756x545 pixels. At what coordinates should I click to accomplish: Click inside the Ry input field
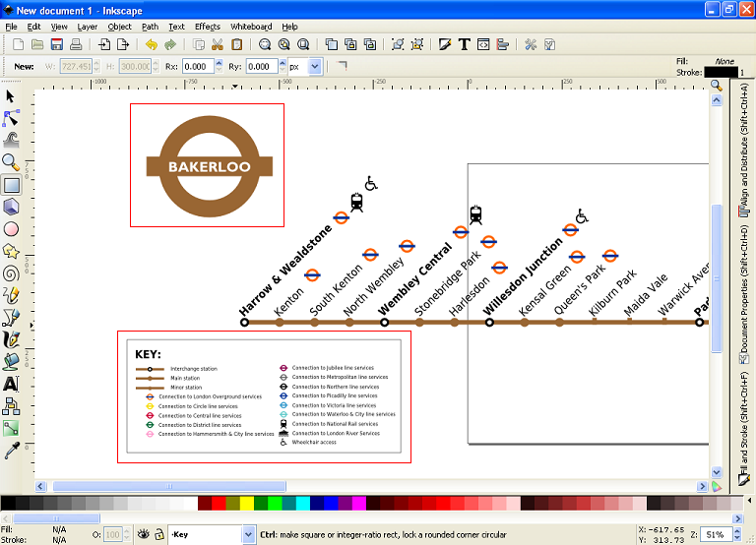click(x=262, y=67)
